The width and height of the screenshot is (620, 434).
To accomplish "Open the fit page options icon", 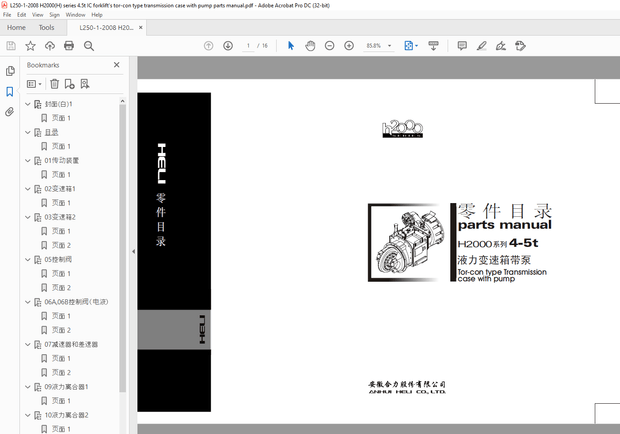I will click(410, 46).
